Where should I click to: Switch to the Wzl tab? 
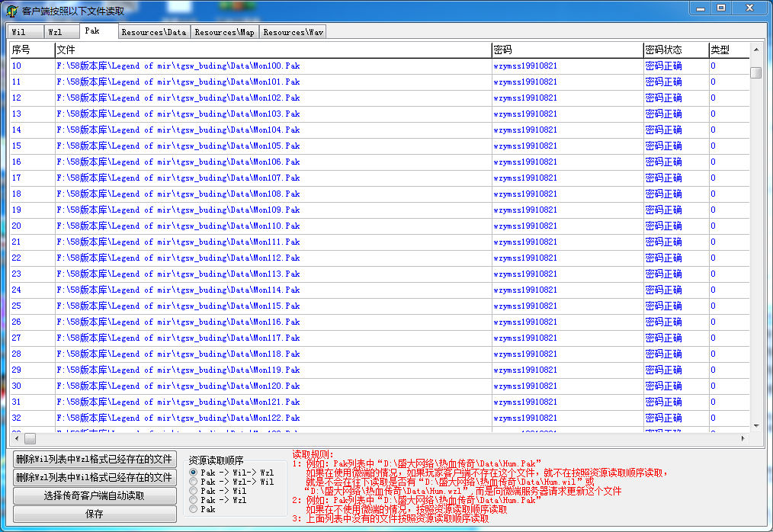[x=62, y=32]
